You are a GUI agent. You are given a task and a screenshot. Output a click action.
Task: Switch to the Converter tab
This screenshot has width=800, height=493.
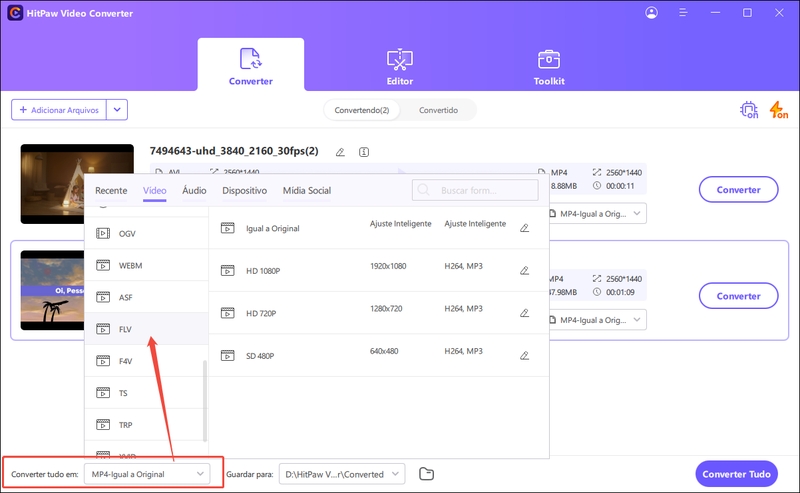[251, 65]
